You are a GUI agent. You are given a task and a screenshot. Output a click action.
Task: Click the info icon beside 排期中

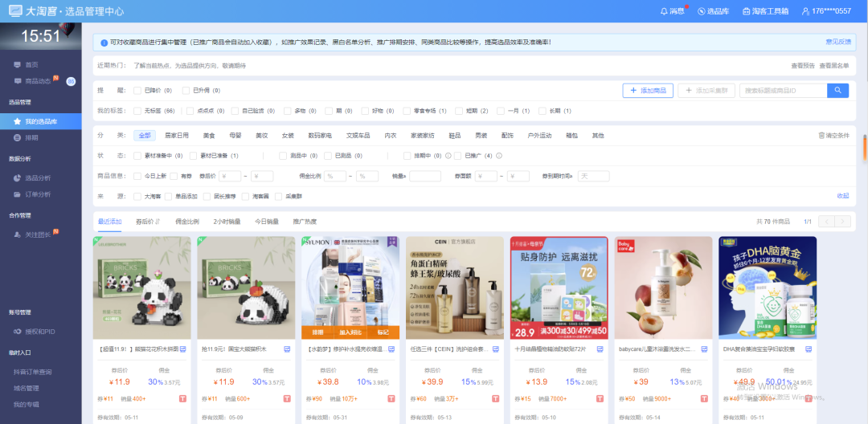(x=448, y=156)
